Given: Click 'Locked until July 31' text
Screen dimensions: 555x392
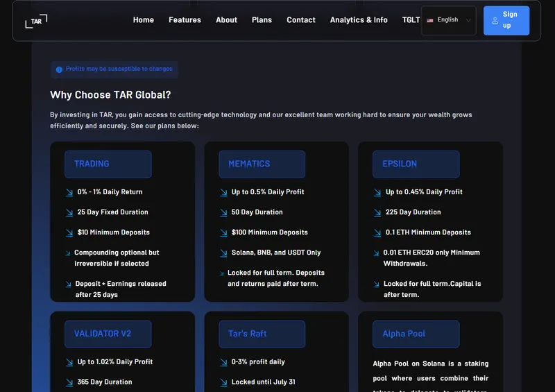Looking at the screenshot, I should click(264, 382).
